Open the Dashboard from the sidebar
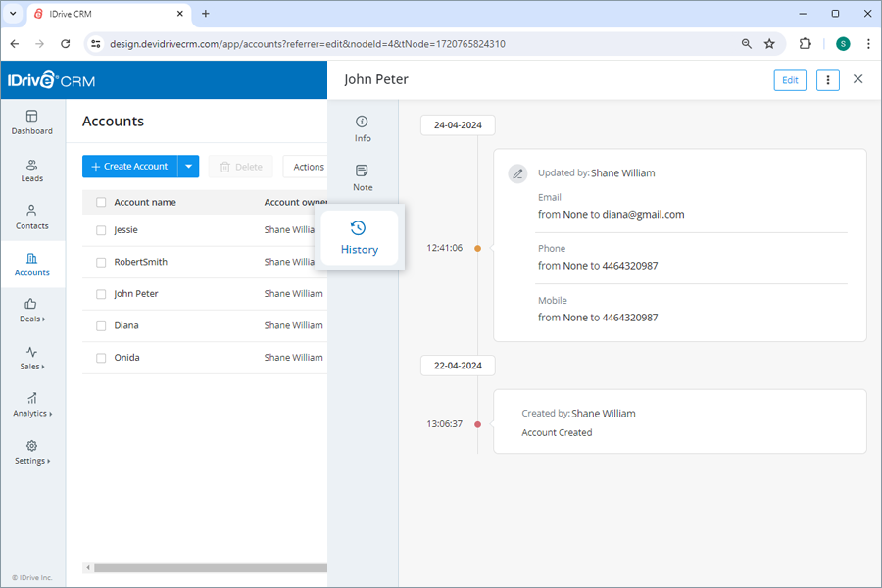The width and height of the screenshot is (882, 588). (31, 122)
